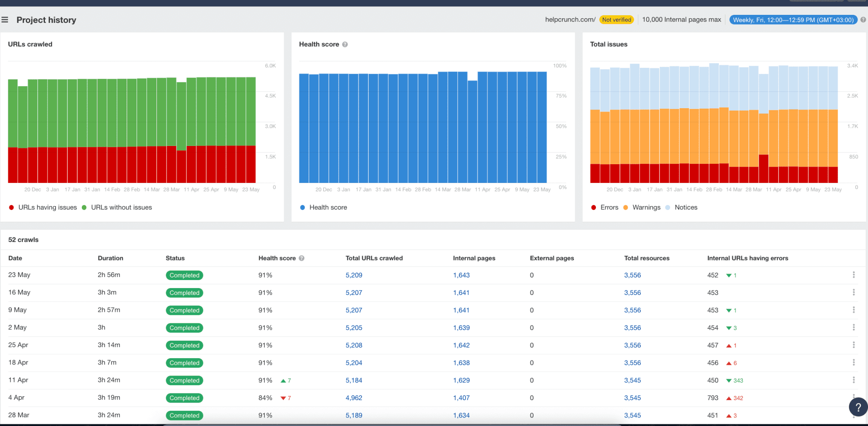Open the options menu for the 16 May crawl
Image resolution: width=868 pixels, height=426 pixels.
(x=854, y=292)
